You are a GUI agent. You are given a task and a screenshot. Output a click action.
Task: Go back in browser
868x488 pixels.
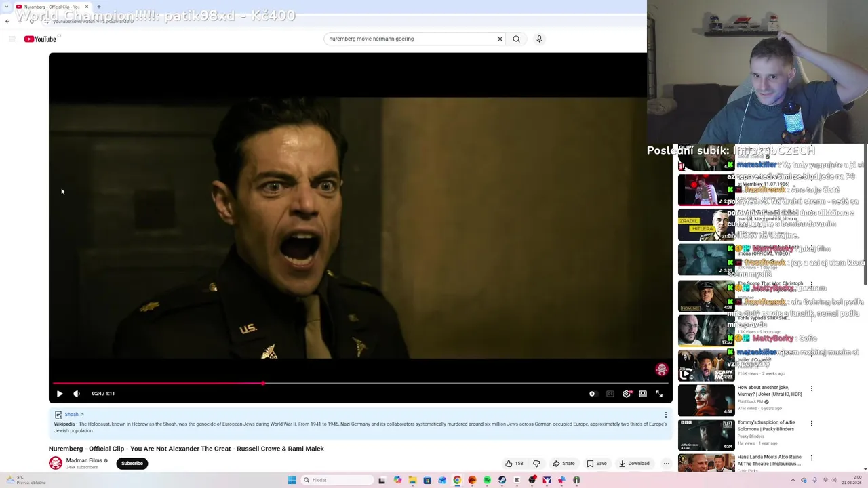pos(7,21)
